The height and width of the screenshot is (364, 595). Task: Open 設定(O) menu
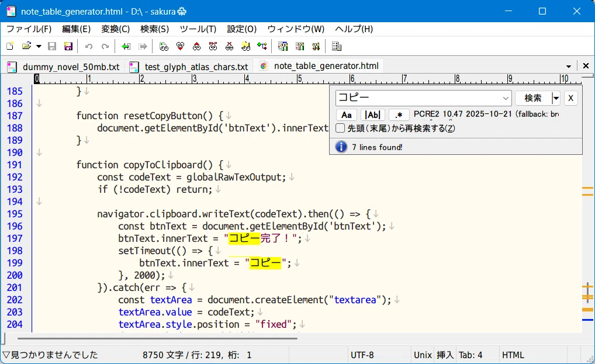[242, 29]
